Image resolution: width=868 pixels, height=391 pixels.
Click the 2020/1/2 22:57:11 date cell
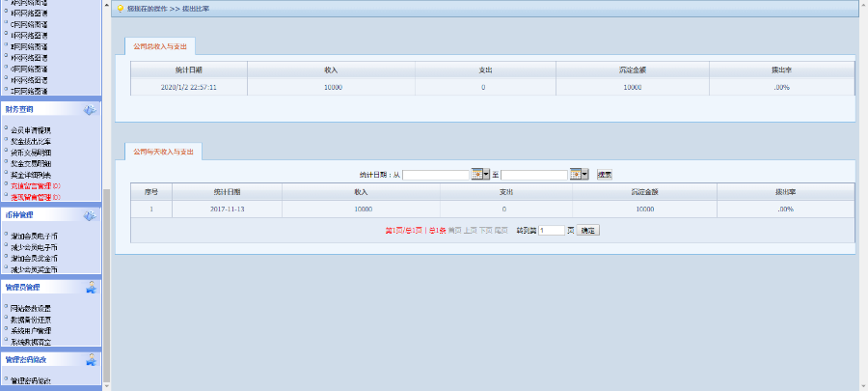[189, 88]
